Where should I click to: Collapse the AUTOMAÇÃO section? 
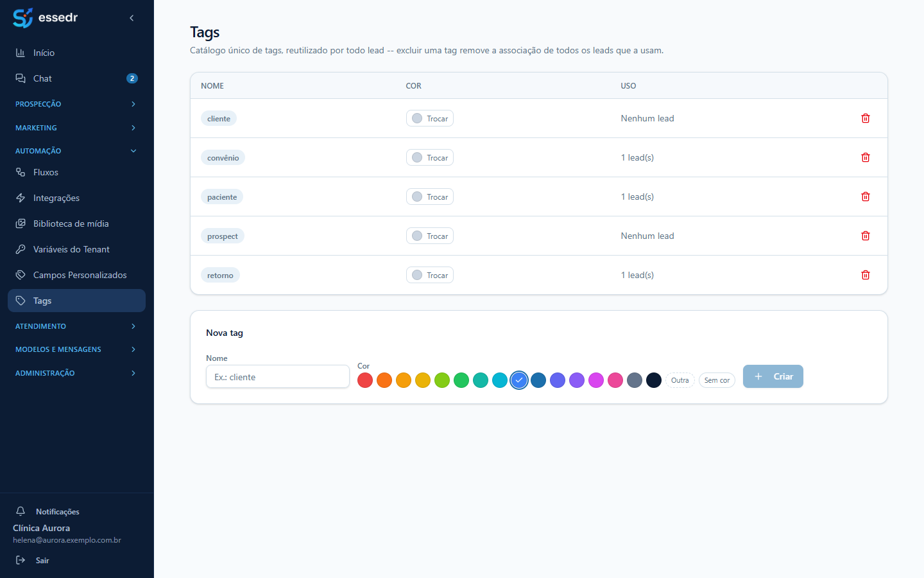coord(76,151)
